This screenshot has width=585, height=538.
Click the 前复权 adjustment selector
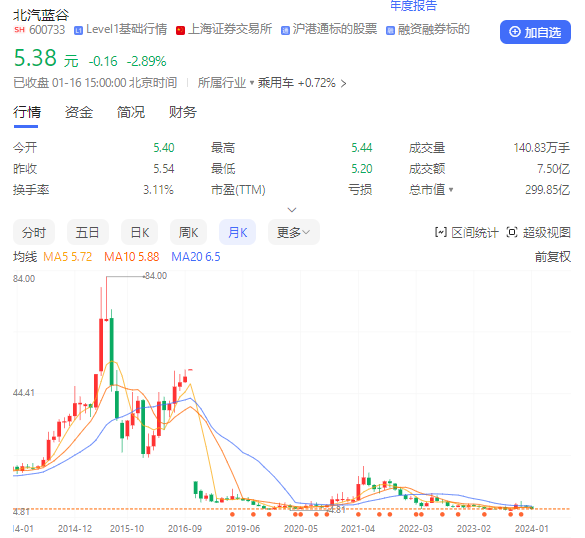click(553, 257)
